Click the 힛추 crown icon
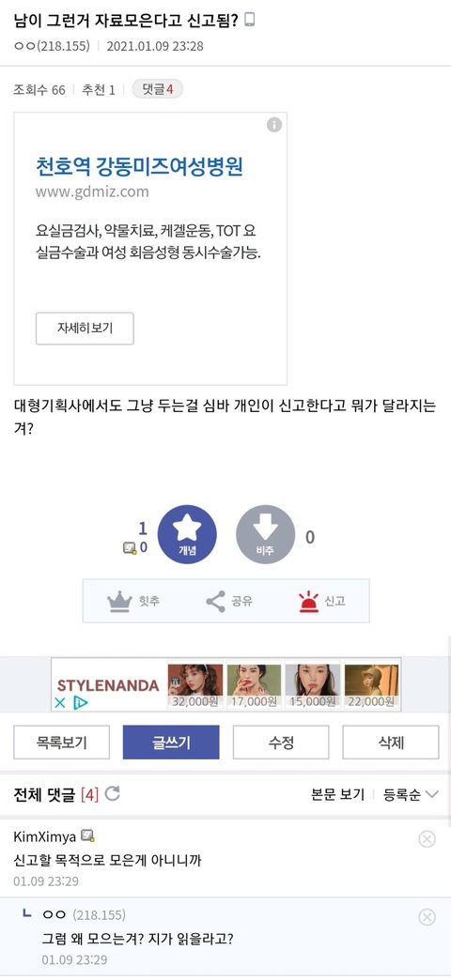The image size is (451, 980). click(x=119, y=602)
